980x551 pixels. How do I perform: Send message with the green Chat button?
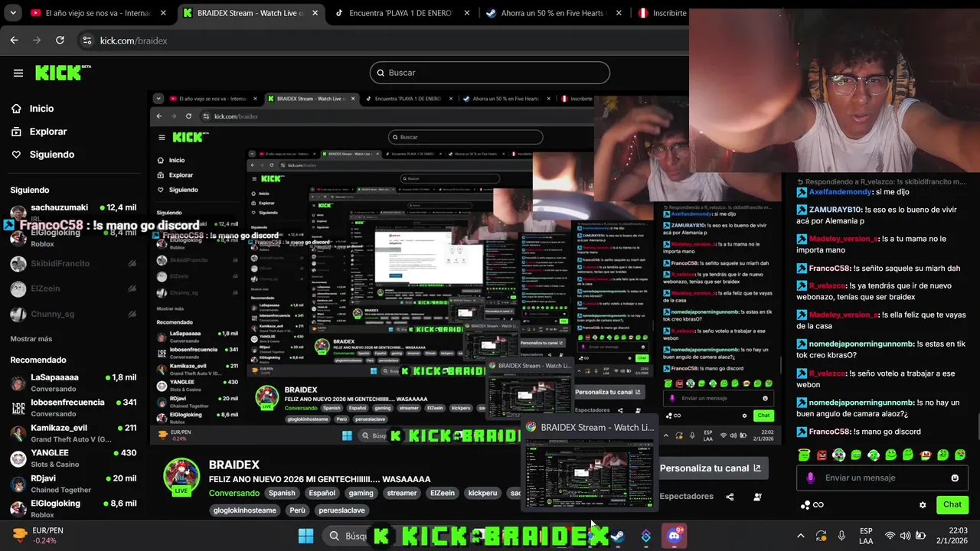click(x=952, y=504)
